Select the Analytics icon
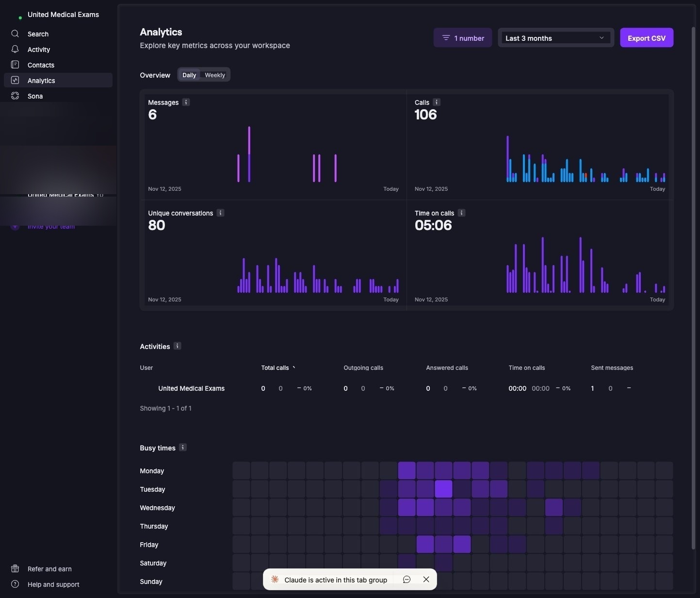Screen dimensions: 700x598 15,80
